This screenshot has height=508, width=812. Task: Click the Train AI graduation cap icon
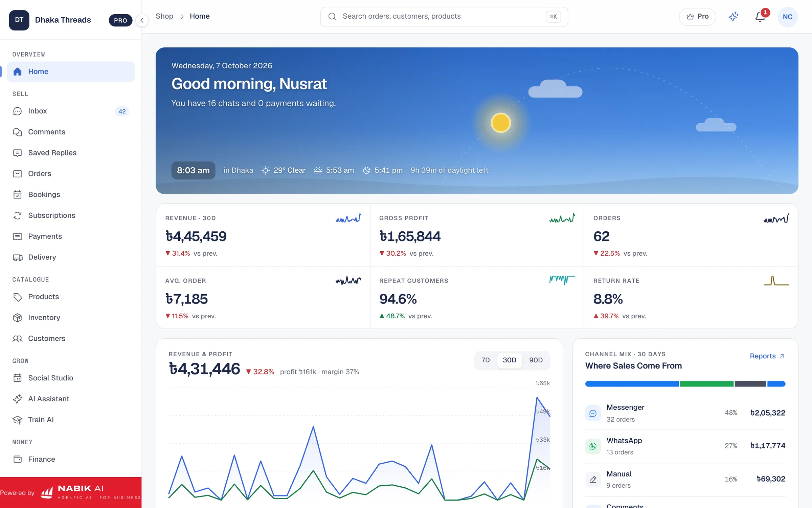(17, 420)
